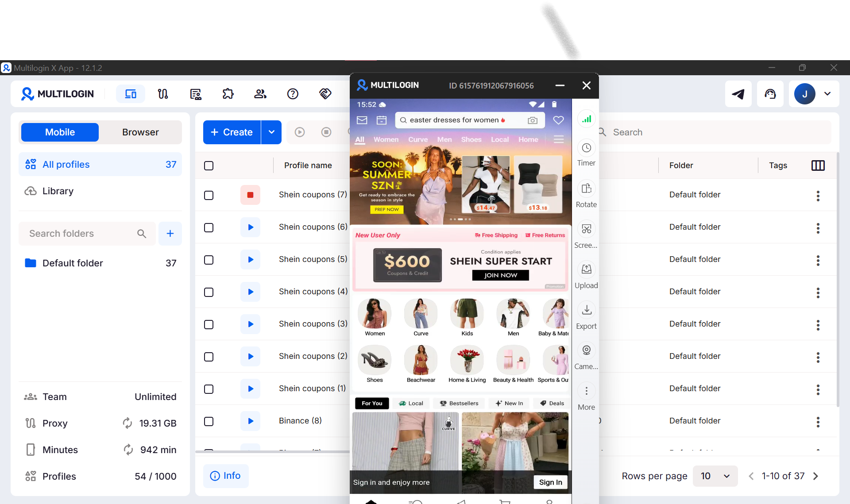Check the Shein coupons (6) checkbox
The width and height of the screenshot is (850, 504).
coord(209,227)
